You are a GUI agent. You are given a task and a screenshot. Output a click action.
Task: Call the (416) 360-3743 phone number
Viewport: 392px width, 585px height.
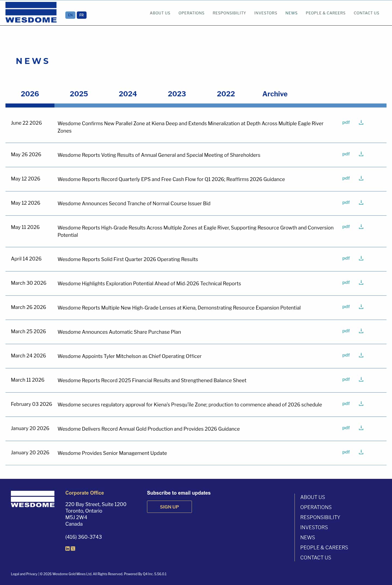point(84,537)
